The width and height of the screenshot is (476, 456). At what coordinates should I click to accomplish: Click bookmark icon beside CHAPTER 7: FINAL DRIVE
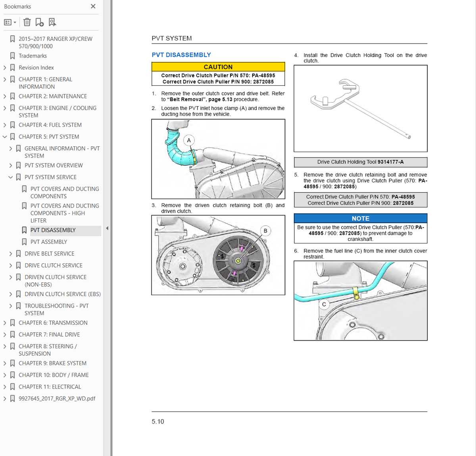pyautogui.click(x=13, y=335)
